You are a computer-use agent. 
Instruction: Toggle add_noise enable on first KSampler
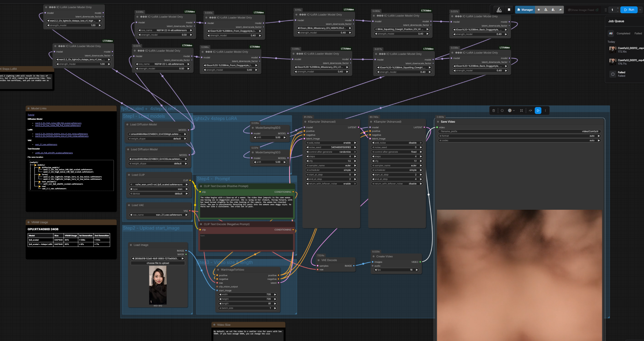pos(331,143)
